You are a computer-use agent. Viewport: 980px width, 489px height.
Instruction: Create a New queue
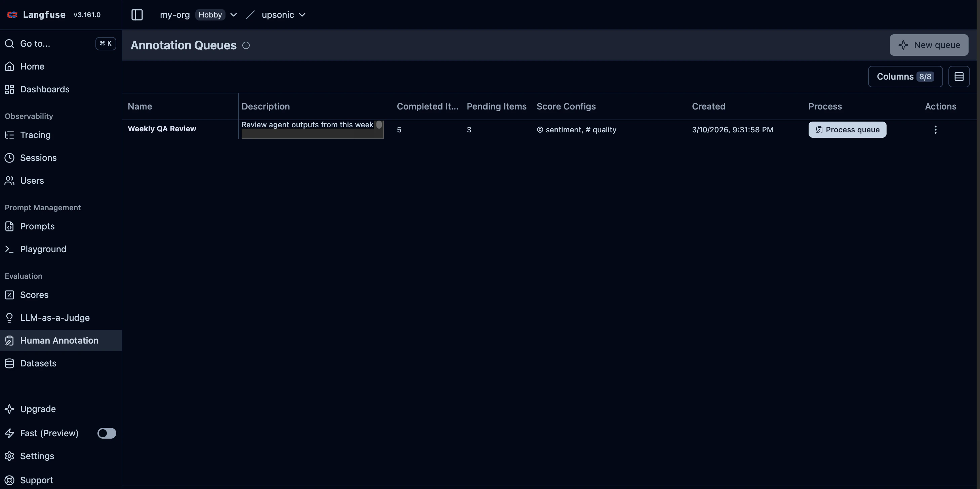click(929, 45)
